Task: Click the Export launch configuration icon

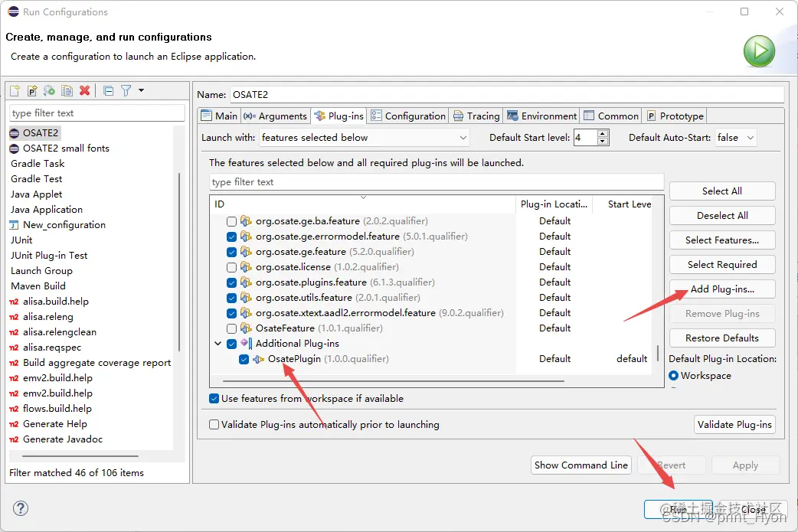Action: pyautogui.click(x=49, y=90)
